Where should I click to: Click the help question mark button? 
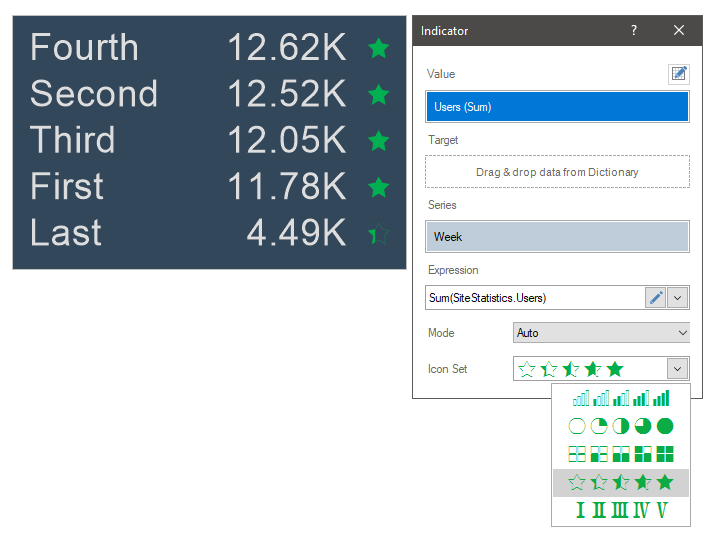coord(634,31)
